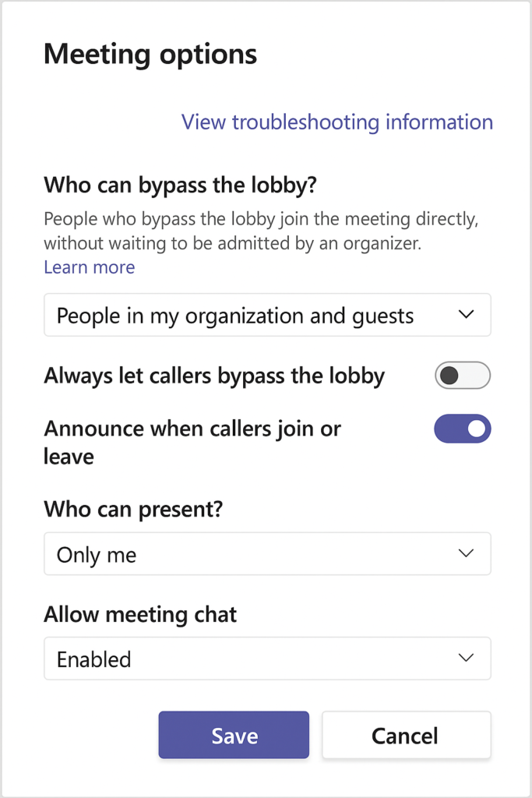Select the Who can bypass the lobby? heading

click(181, 185)
